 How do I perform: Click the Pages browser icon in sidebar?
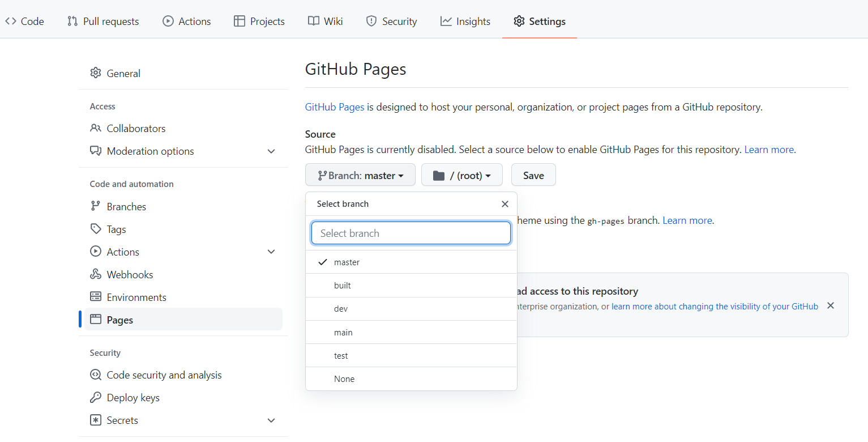[x=96, y=320]
